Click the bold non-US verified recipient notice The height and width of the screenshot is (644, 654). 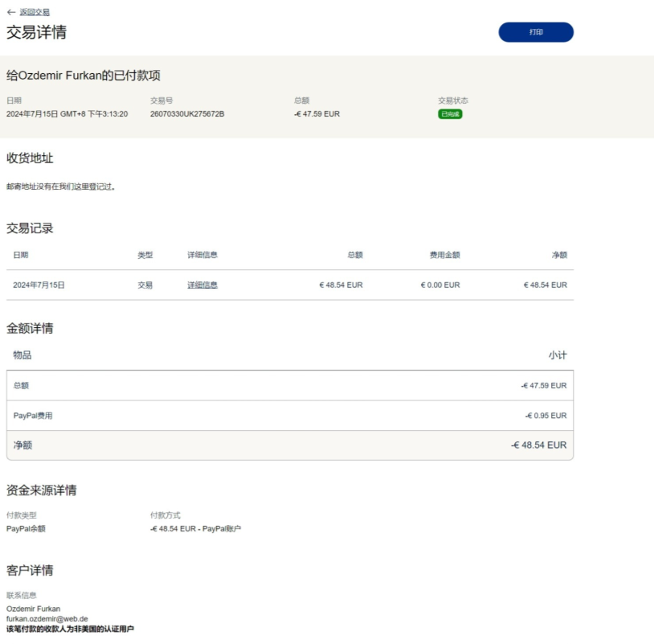(x=70, y=629)
